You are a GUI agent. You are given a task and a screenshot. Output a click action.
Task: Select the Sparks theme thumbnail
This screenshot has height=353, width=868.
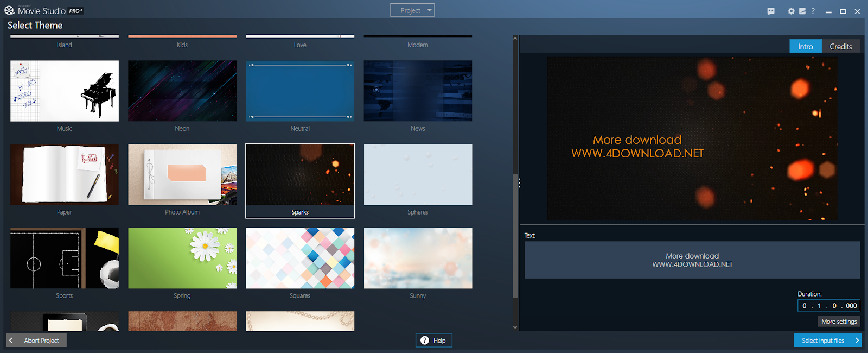point(300,174)
